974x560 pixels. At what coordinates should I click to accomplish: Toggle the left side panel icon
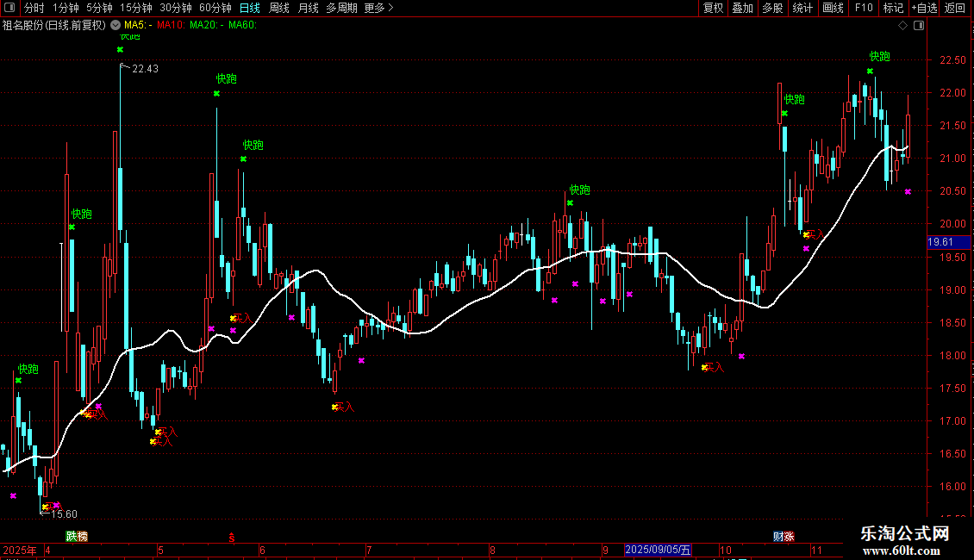[9, 8]
